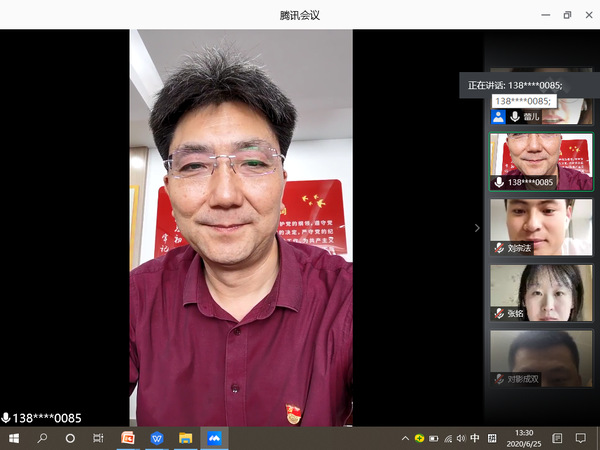This screenshot has width=600, height=450.
Task: Open the 张铭 participant video thumbnail
Action: (x=541, y=291)
